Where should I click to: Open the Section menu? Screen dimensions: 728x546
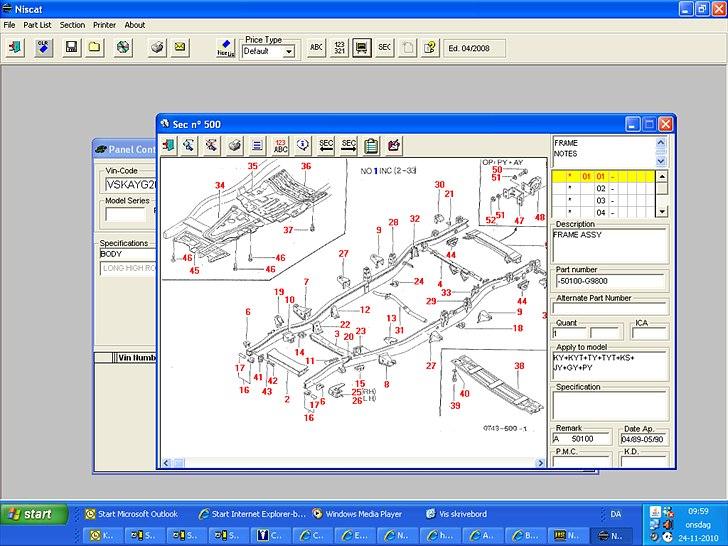click(x=72, y=25)
